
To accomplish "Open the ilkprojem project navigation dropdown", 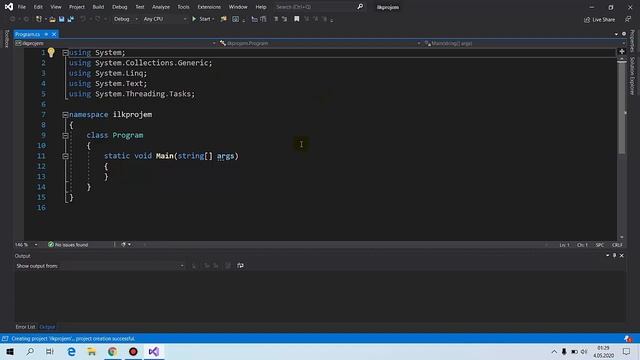I will coord(116,43).
